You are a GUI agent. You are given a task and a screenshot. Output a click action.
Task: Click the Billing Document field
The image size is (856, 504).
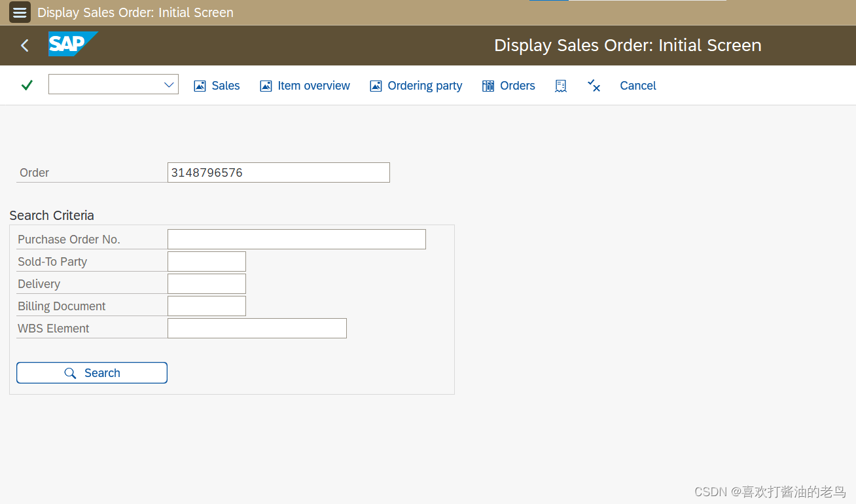tap(207, 306)
